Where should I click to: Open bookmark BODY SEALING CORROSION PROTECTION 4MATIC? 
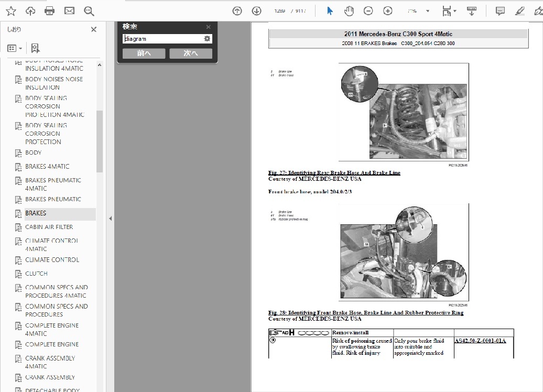click(x=55, y=106)
